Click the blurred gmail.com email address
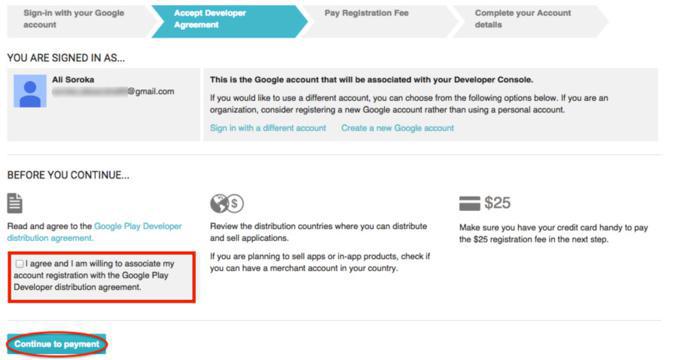Image resolution: width=674 pixels, height=360 pixels. pos(113,92)
